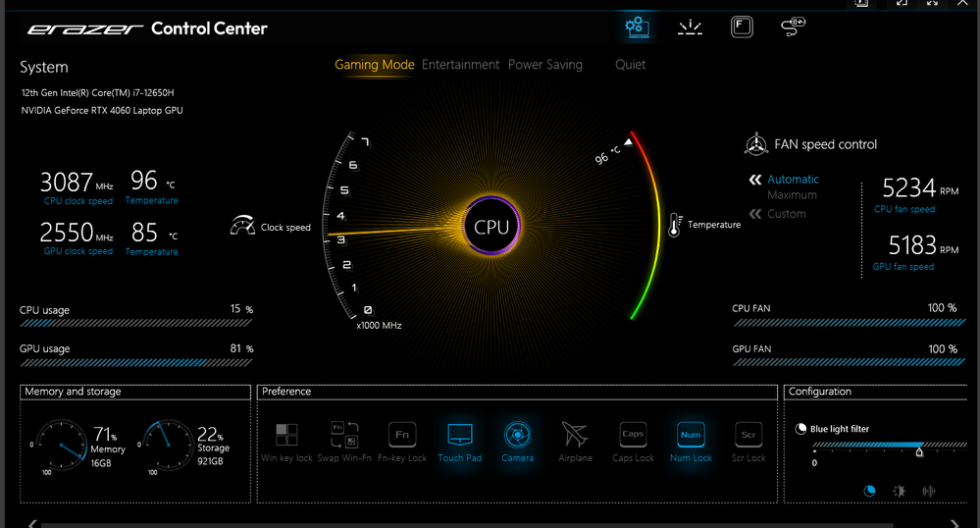The height and width of the screenshot is (528, 980).
Task: Set fan speed control to Automatic
Action: point(793,179)
